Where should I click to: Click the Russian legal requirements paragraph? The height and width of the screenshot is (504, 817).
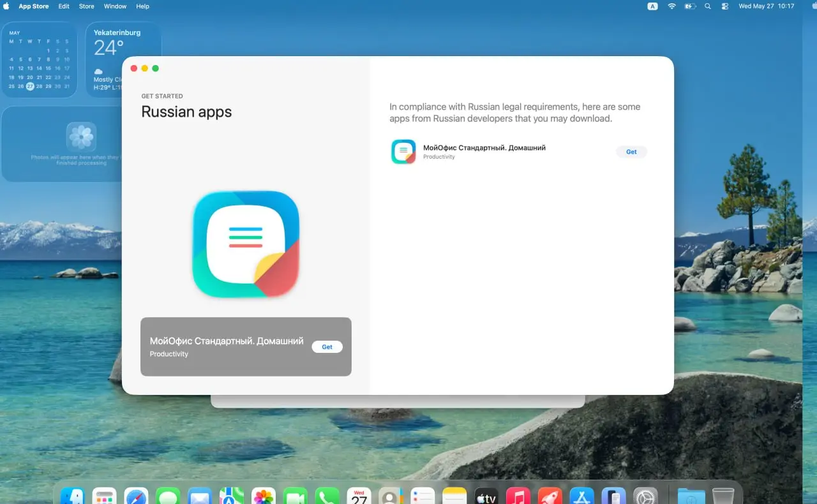click(x=515, y=113)
